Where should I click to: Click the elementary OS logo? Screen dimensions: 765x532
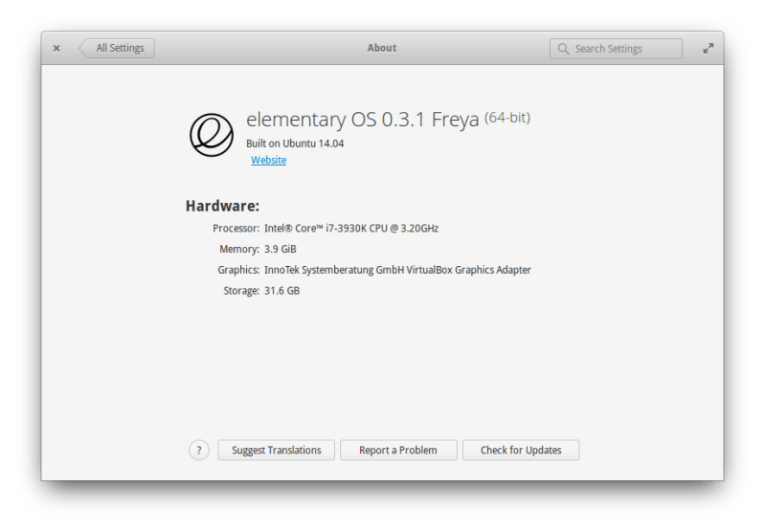pyautogui.click(x=212, y=135)
